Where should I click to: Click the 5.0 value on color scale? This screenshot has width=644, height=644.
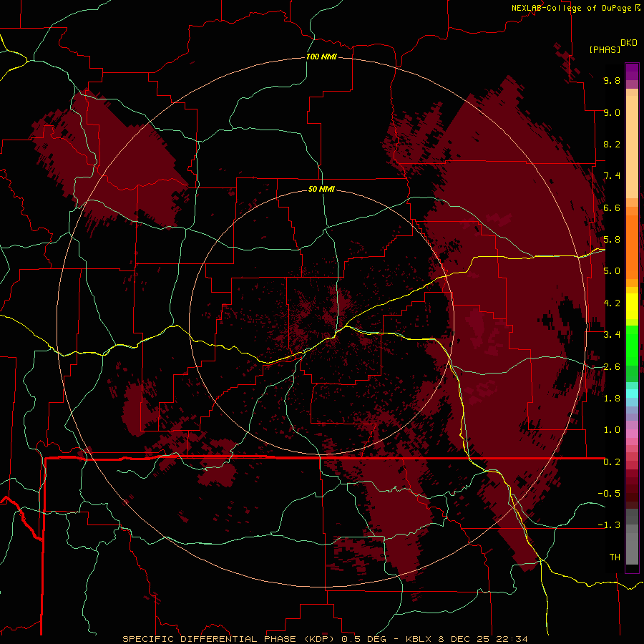[x=612, y=271]
